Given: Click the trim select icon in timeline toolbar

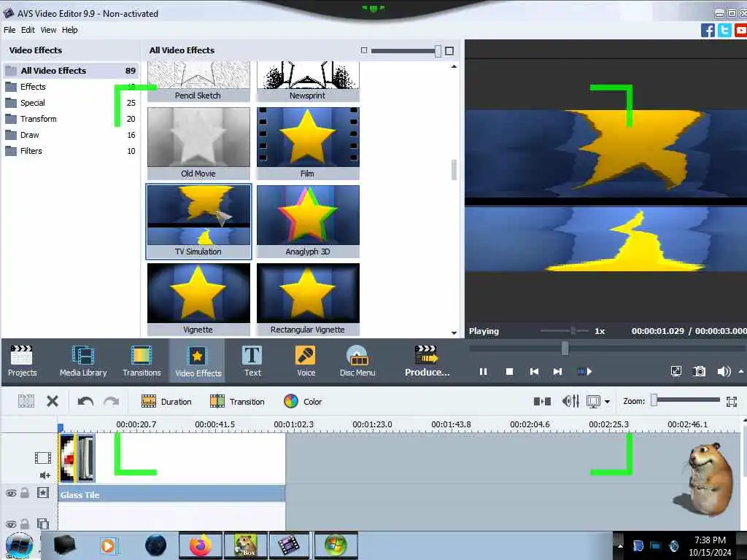Looking at the screenshot, I should click(26, 402).
